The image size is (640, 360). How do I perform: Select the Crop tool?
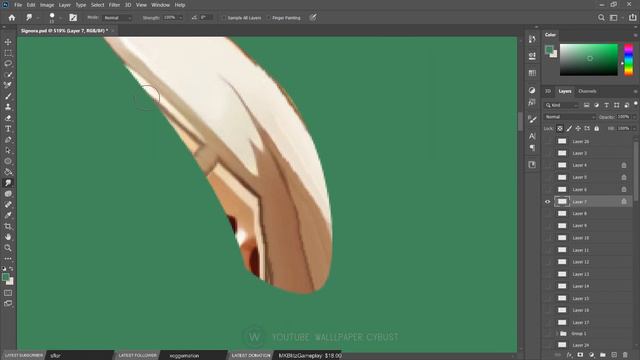(8, 226)
